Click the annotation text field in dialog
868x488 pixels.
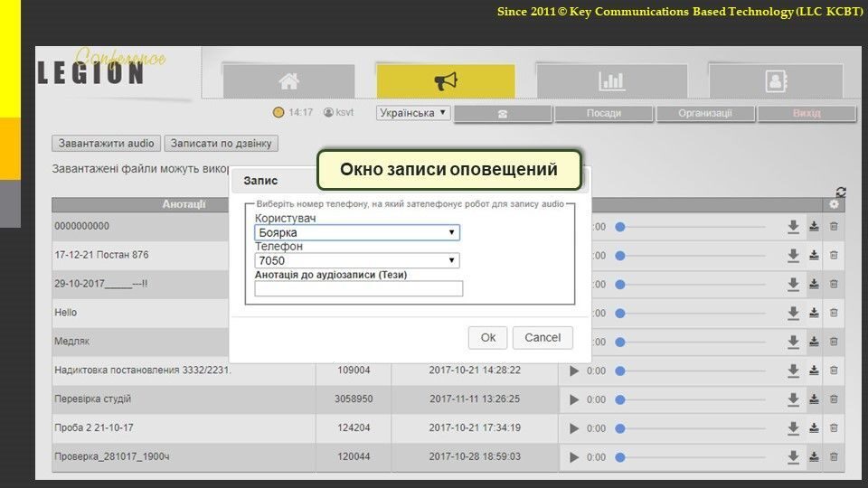[358, 289]
